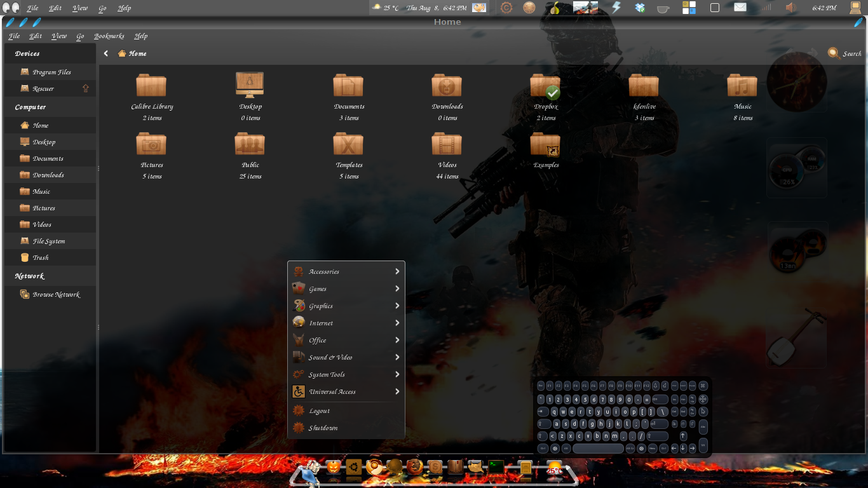Open the Bookmarks menu in file manager
The image size is (868, 488).
point(109,36)
